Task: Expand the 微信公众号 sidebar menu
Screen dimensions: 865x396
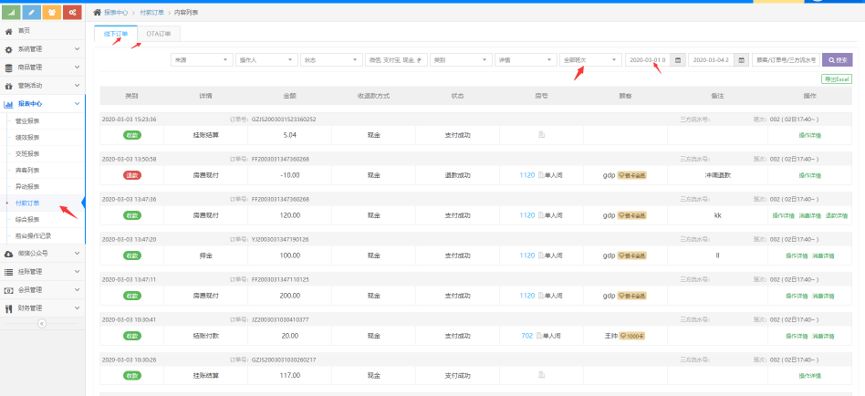Action: 77,254
